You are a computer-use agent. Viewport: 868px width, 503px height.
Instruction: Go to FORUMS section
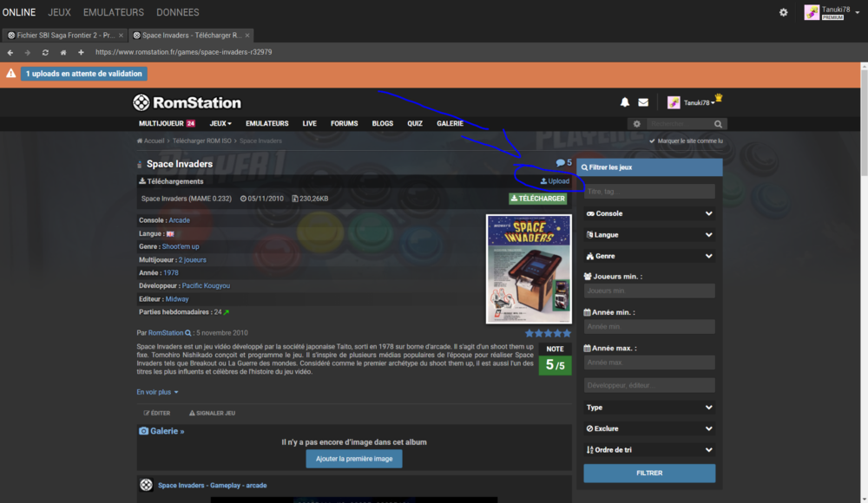[345, 124]
